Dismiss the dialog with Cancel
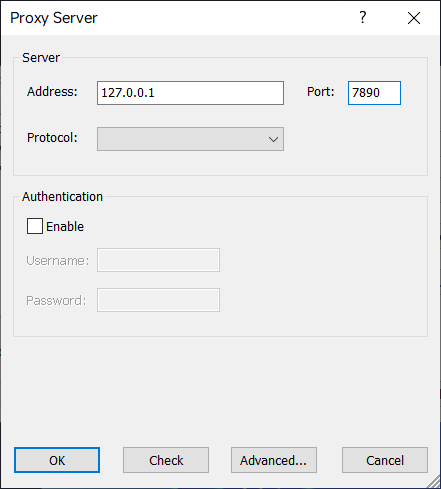The height and width of the screenshot is (489, 441). click(x=385, y=460)
